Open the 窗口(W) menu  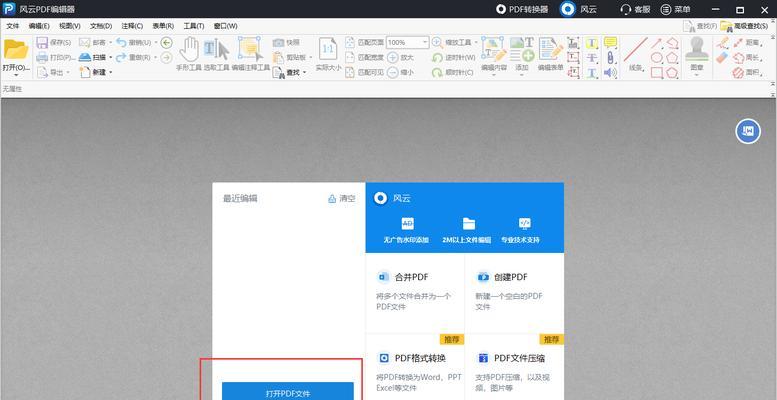click(x=225, y=26)
